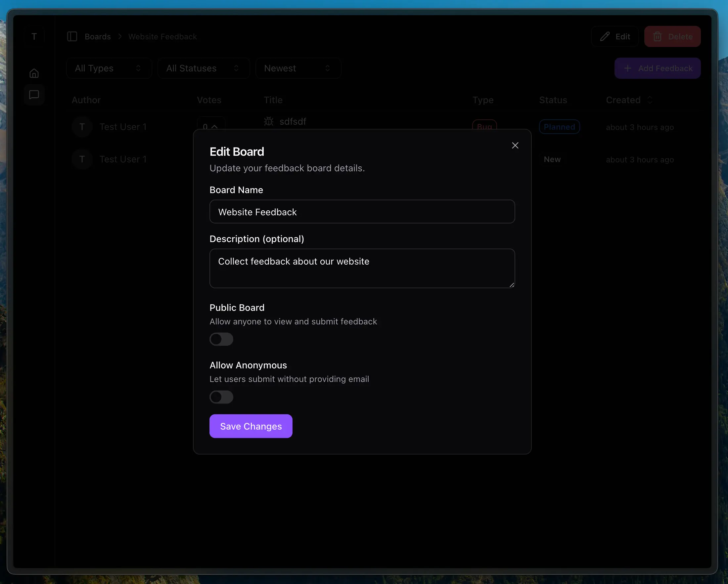Enable the Allow Anonymous switch
This screenshot has height=584, width=728.
point(221,397)
